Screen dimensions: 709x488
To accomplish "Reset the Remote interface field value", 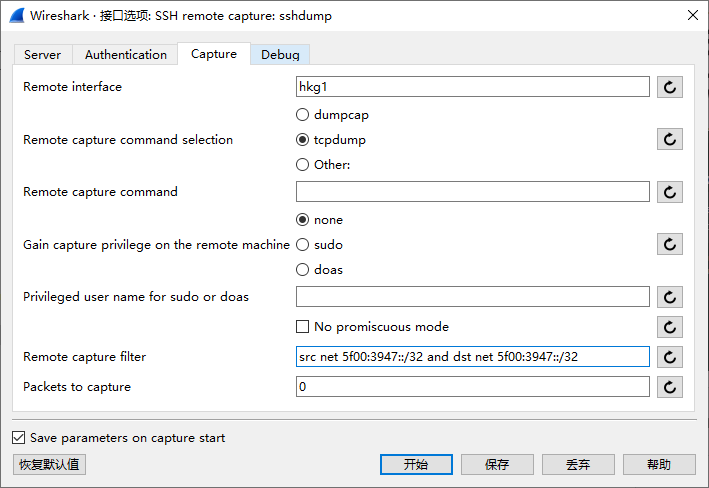I will click(670, 87).
